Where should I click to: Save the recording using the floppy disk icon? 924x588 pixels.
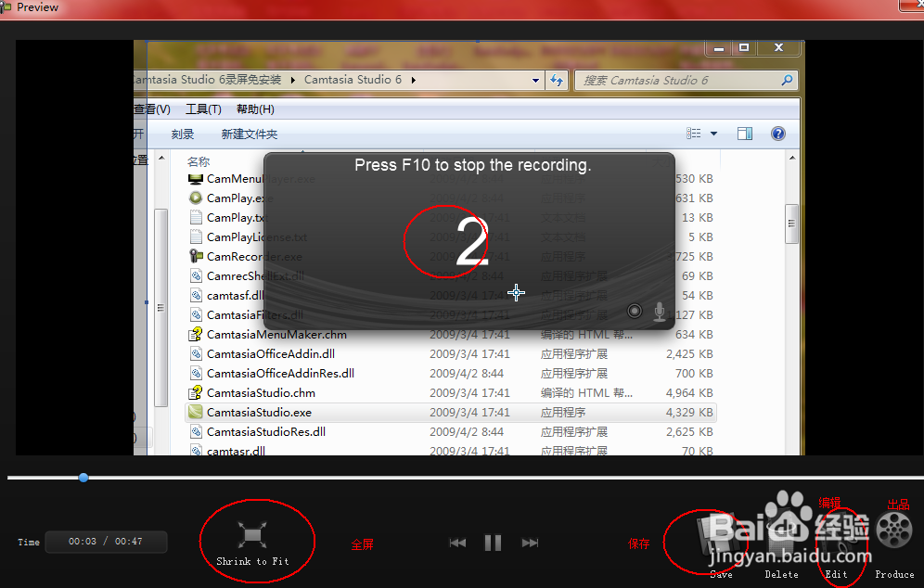[x=714, y=536]
